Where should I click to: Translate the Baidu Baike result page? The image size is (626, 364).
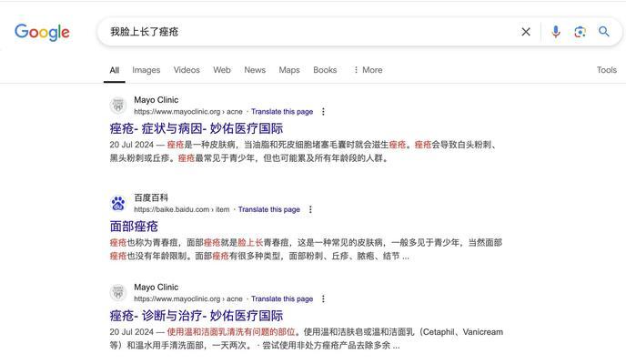click(x=269, y=209)
